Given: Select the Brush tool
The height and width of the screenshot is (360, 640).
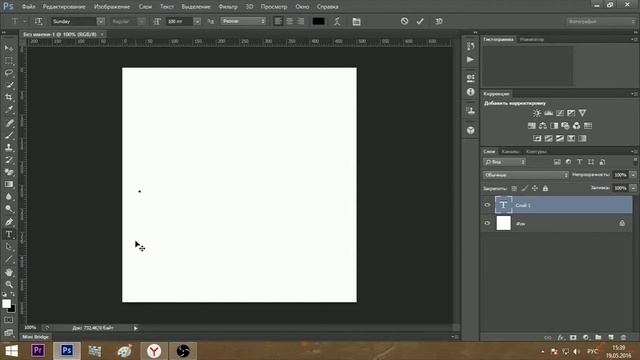Looking at the screenshot, I should point(9,135).
